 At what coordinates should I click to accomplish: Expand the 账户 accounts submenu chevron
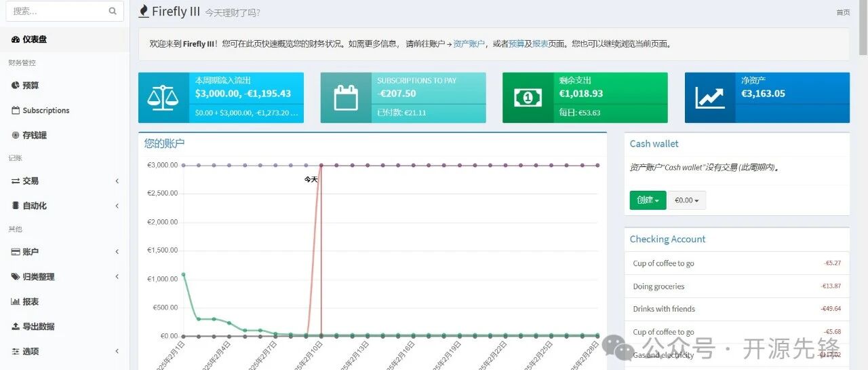[x=117, y=252]
